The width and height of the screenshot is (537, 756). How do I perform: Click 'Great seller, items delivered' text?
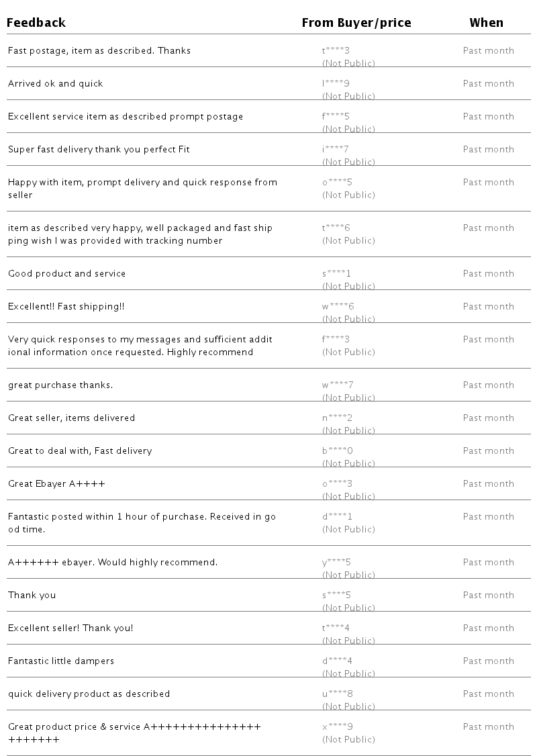point(71,418)
